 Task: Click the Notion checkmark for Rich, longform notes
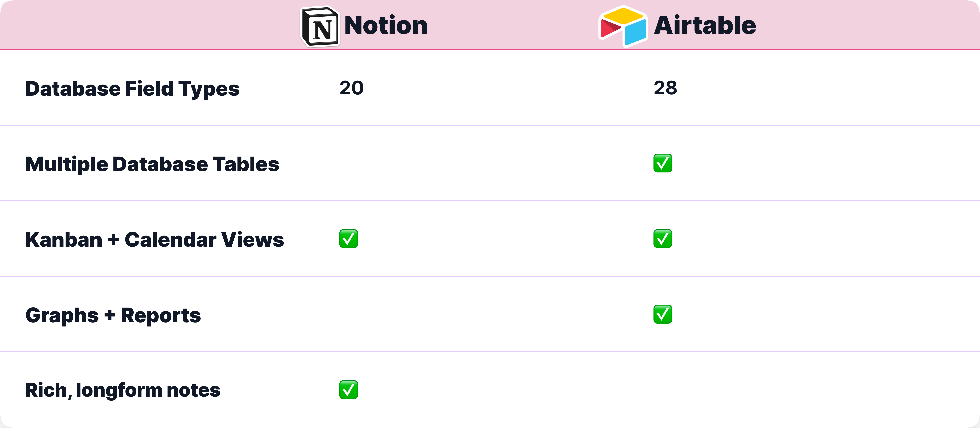coord(348,390)
